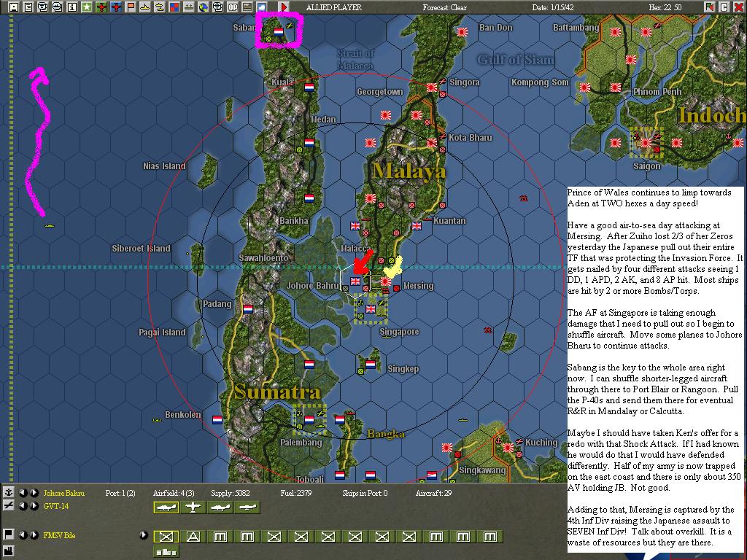This screenshot has height=560, width=747.
Task: Select red plane on green background icon
Action: [101, 7]
